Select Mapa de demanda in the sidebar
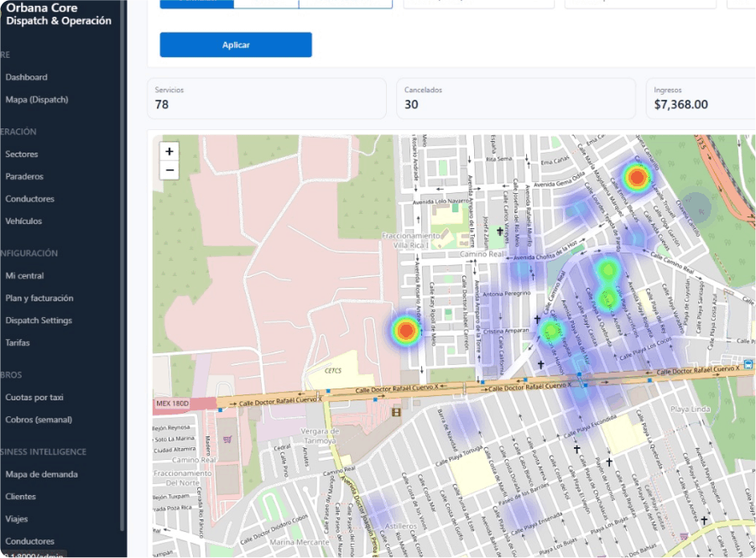Image resolution: width=756 pixels, height=558 pixels. click(x=41, y=475)
